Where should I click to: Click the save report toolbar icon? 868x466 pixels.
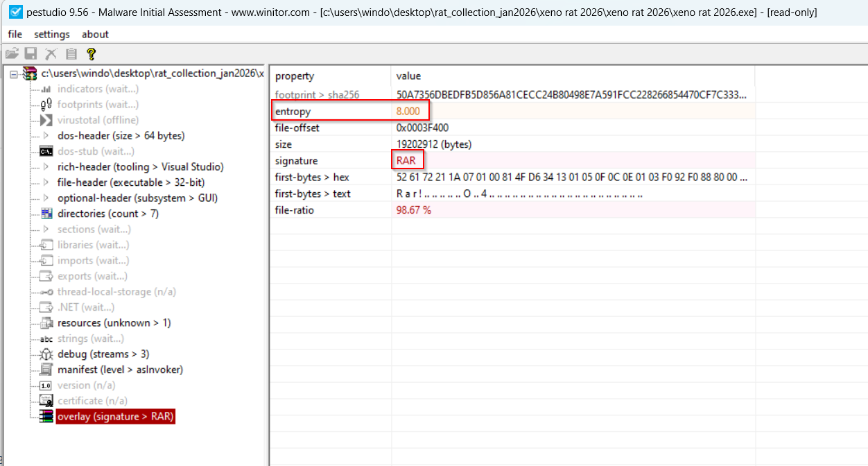[31, 53]
